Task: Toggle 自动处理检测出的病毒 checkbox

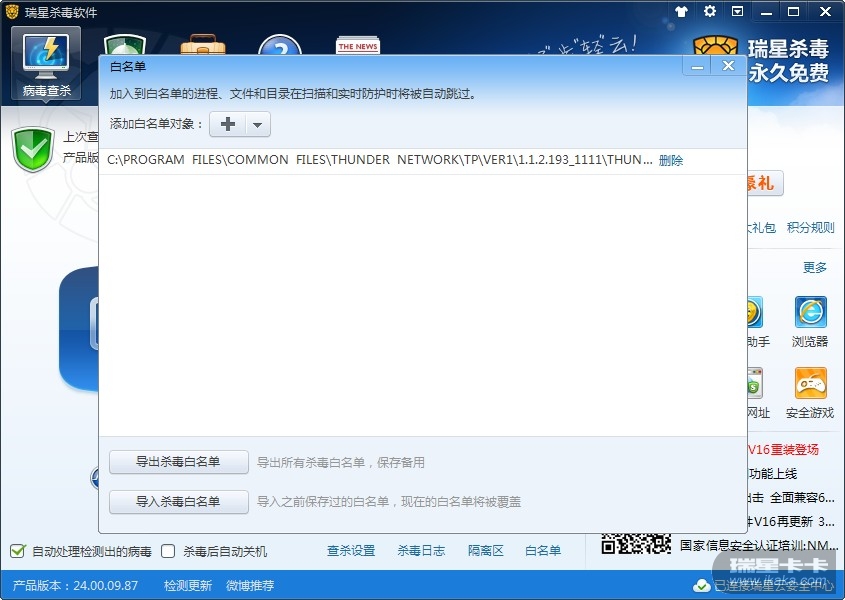Action: [17, 551]
